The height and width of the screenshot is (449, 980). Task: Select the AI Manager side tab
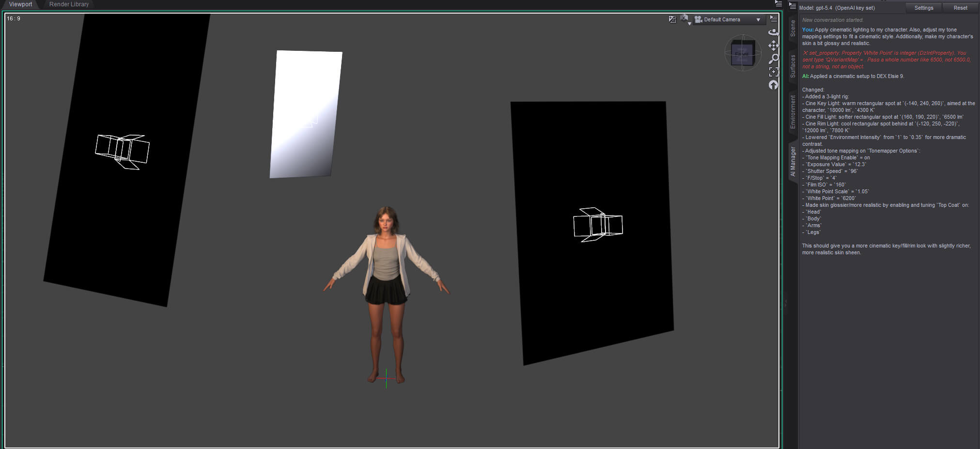pos(793,162)
